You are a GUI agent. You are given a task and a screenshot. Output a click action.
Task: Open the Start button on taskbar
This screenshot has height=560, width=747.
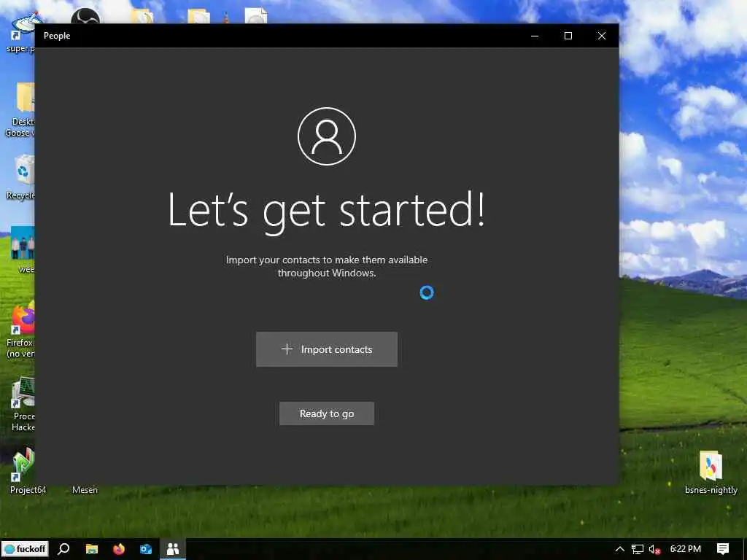(x=25, y=548)
